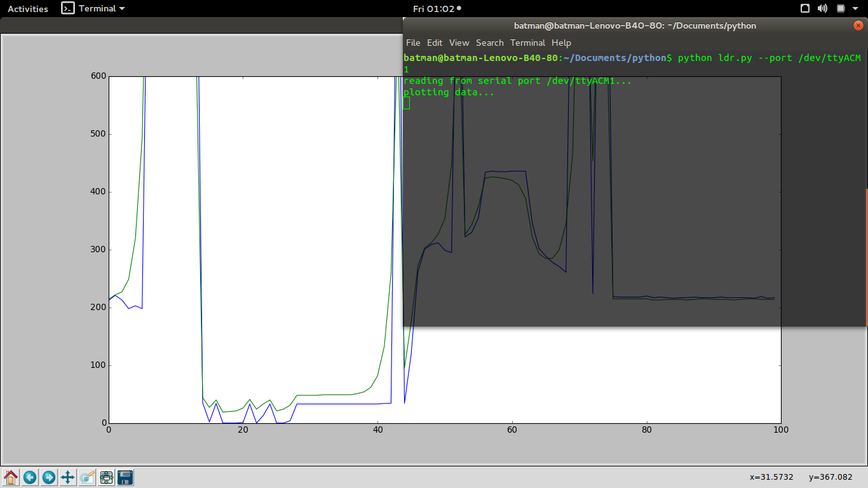This screenshot has height=488, width=868.
Task: Open the Terminal Search menu
Action: click(490, 43)
